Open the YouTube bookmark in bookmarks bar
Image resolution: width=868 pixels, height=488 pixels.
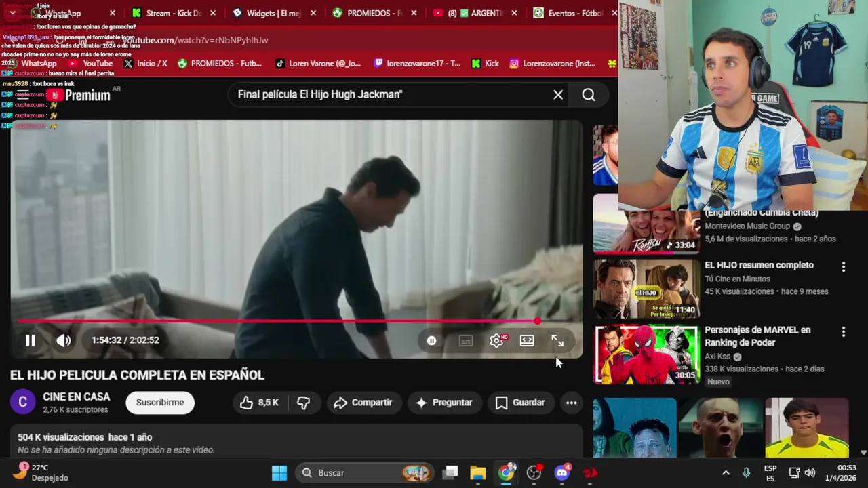click(x=91, y=64)
